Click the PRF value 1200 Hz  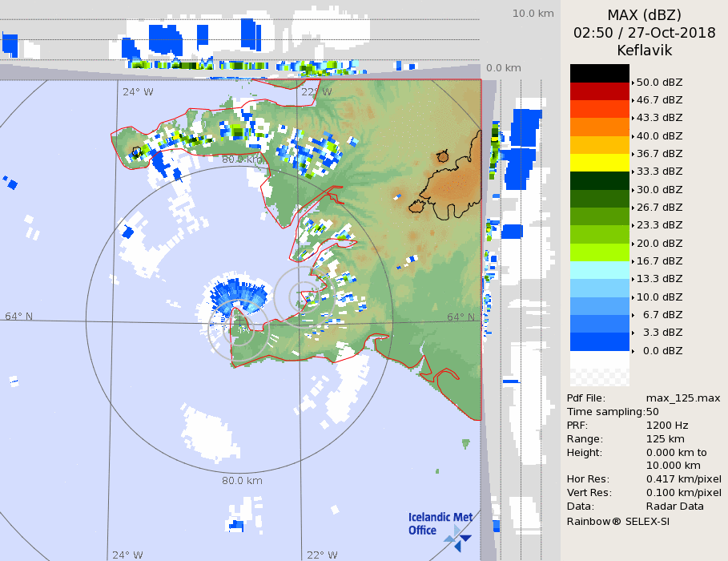tap(667, 426)
